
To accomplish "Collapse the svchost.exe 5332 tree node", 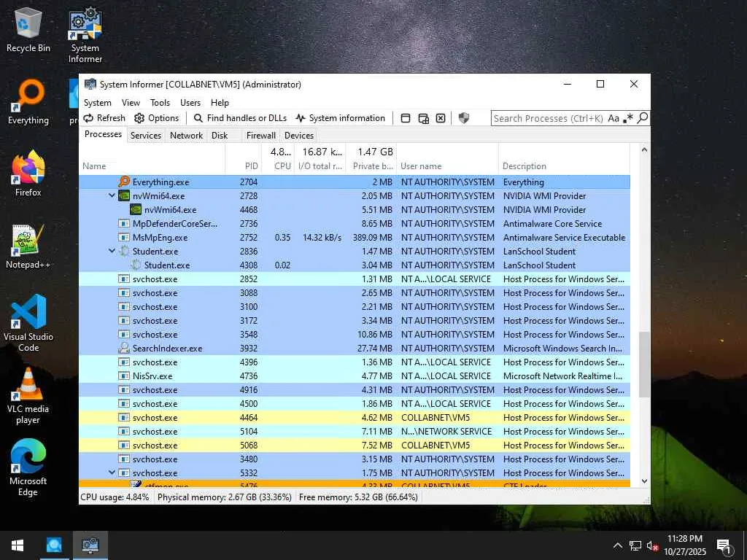I will 112,472.
